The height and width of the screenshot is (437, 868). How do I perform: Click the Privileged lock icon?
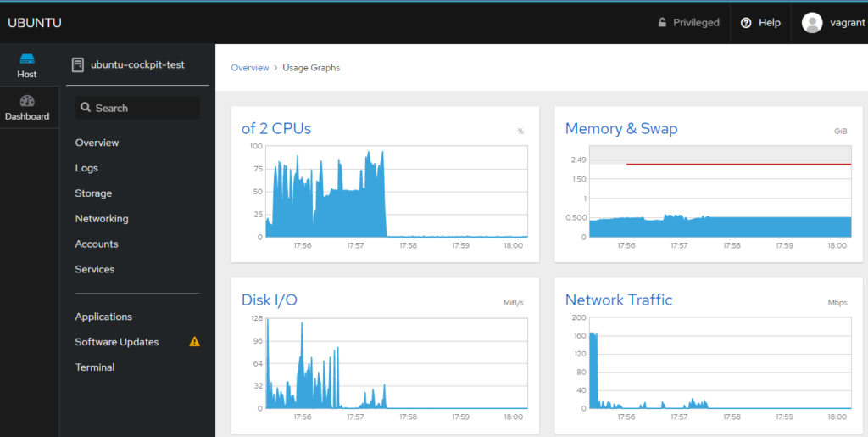click(x=662, y=23)
